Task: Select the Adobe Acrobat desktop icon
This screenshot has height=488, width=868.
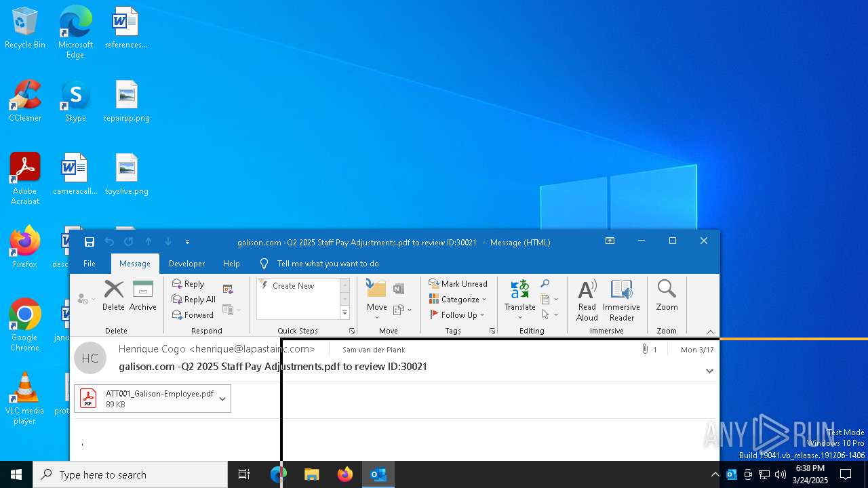Action: point(25,179)
